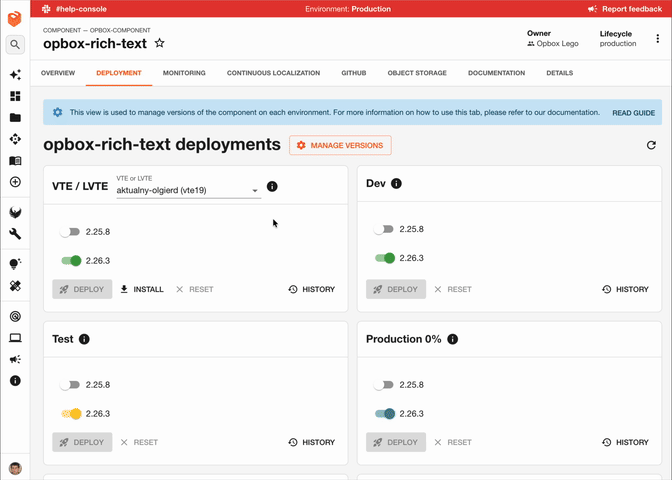Open the sparkle stars sidebar icon

point(15,75)
